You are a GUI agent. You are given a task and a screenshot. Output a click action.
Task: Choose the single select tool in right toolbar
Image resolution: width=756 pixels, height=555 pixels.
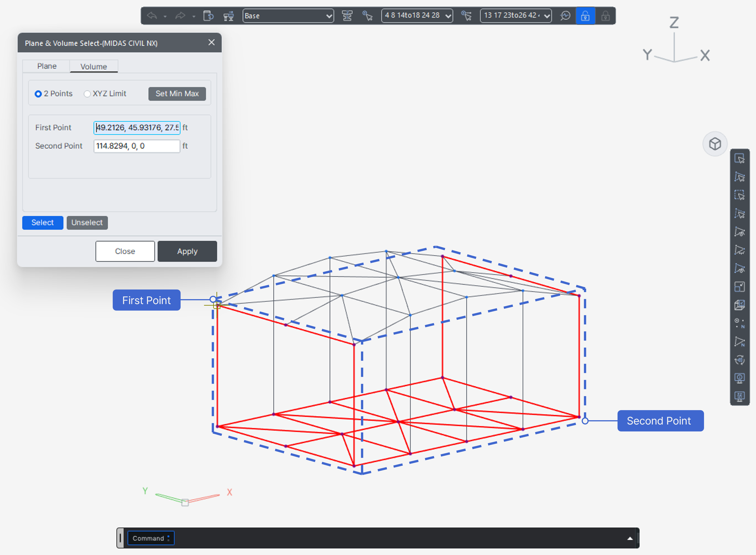[x=739, y=159]
